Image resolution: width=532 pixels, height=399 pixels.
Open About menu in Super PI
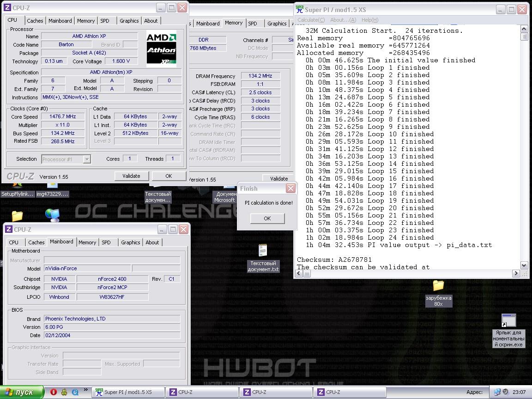pyautogui.click(x=344, y=20)
